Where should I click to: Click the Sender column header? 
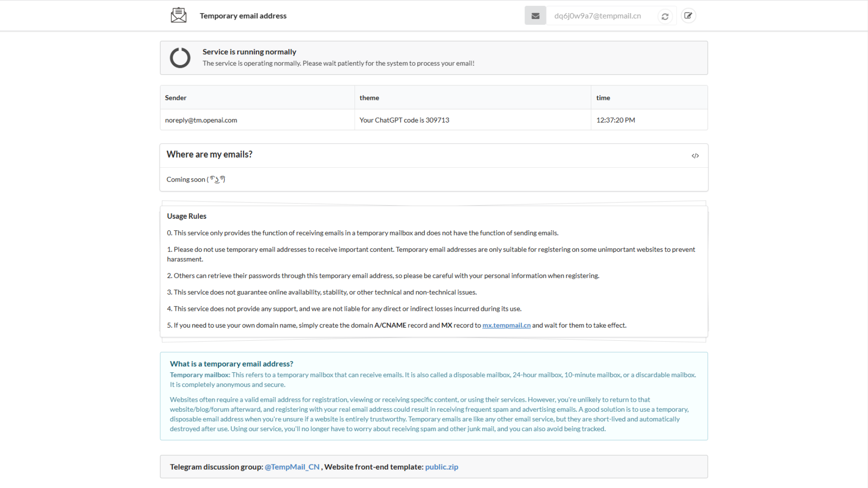click(175, 98)
